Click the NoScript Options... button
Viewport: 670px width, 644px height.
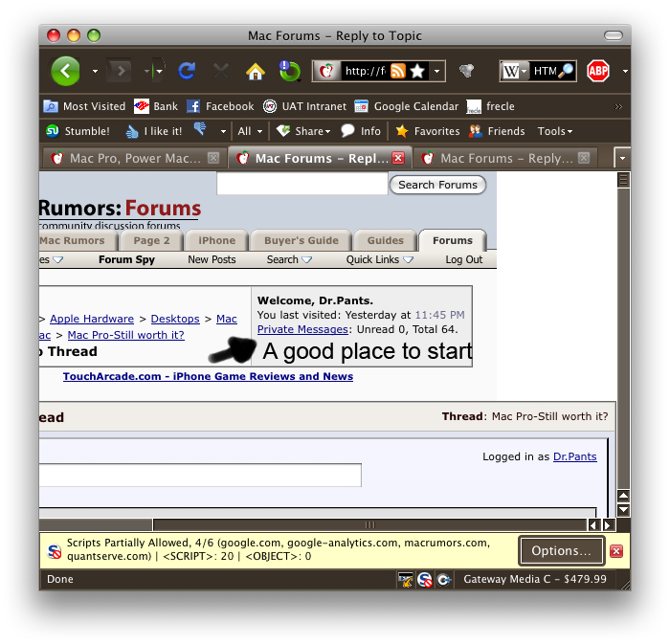(x=561, y=551)
